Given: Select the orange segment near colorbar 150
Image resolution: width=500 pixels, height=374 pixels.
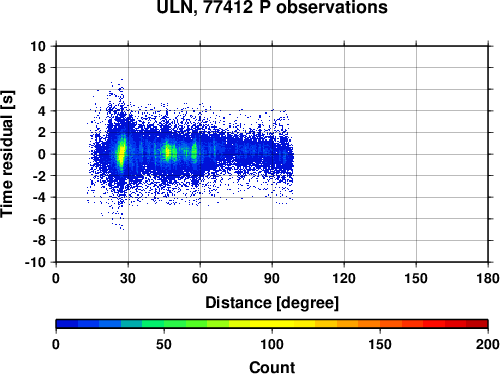Looking at the screenshot, I should 380,324.
